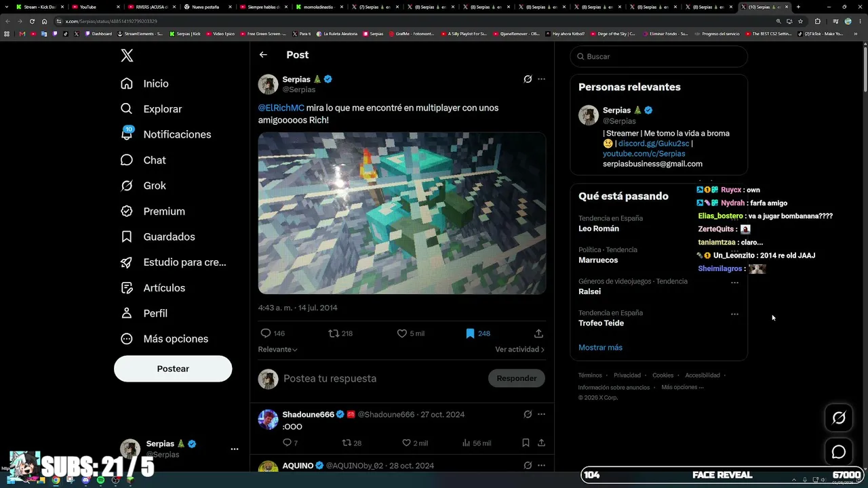View Shadoune666 comment's 56 mil analytics

476,443
